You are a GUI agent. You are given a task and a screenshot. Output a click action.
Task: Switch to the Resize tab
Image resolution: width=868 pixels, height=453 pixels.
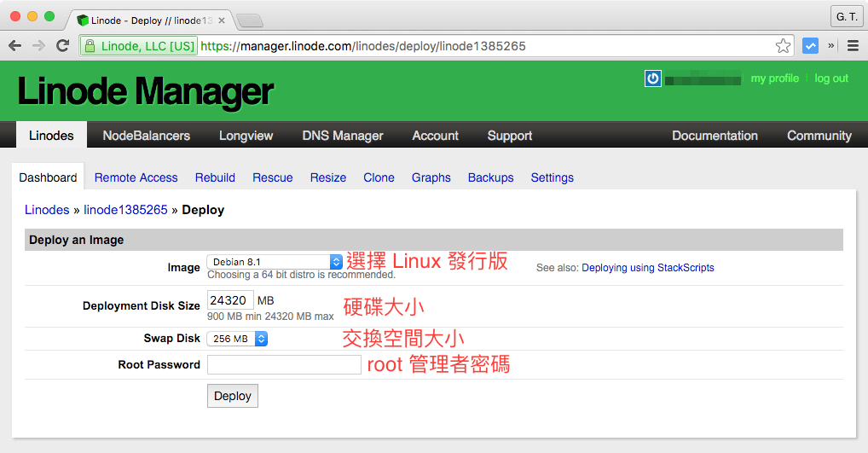(x=327, y=177)
